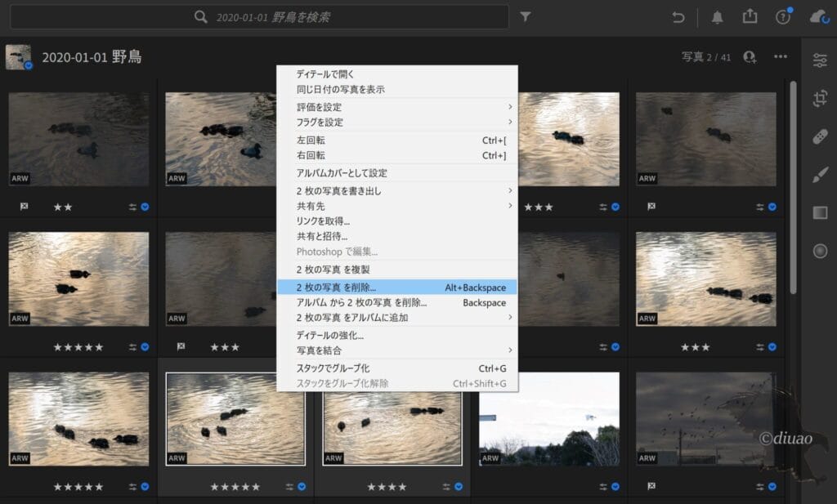Choose アルバム から 2 枚の写真 を削除...
Screen dimensions: 837x504
[x=398, y=302]
